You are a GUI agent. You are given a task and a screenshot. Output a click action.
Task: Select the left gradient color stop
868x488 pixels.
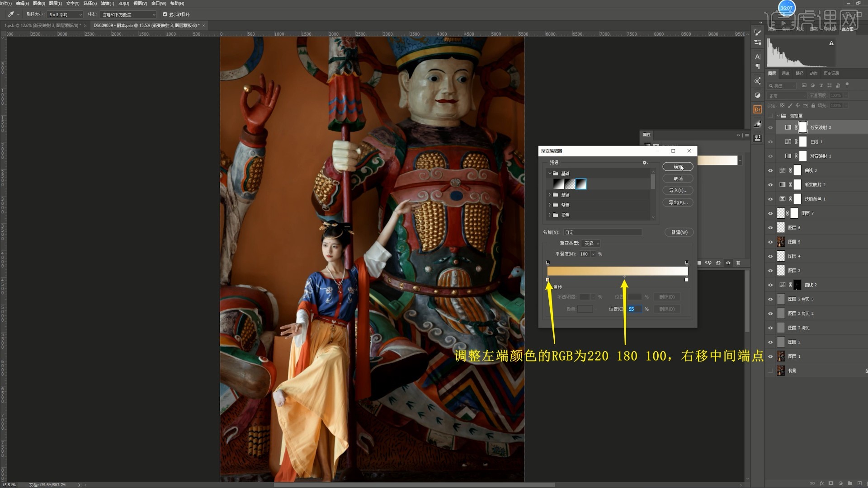pos(547,280)
